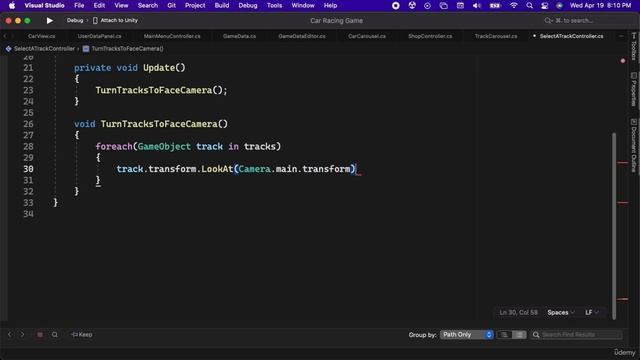The height and width of the screenshot is (360, 640).
Task: Open the Project menu
Action: [195, 5]
